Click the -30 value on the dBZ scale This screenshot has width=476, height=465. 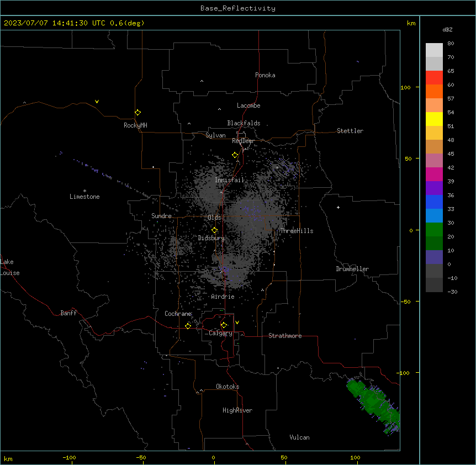click(452, 292)
